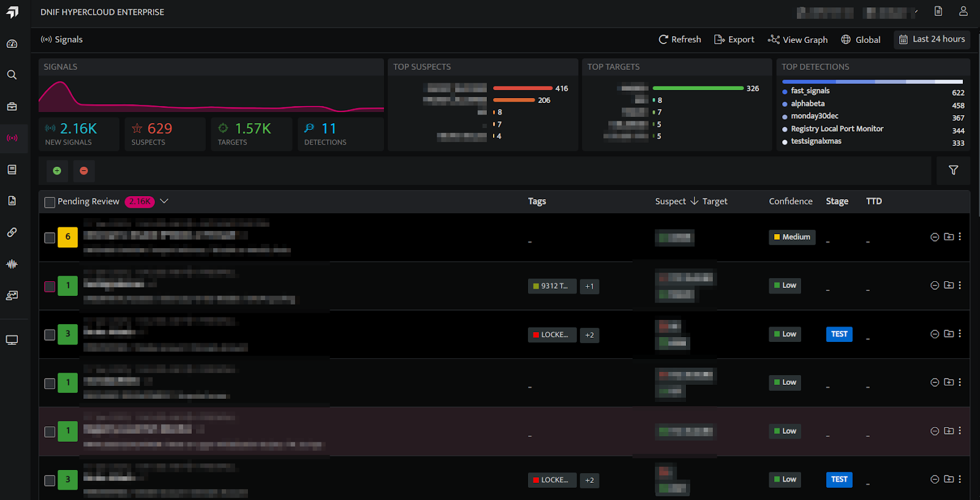The image size is (980, 500).
Task: Click the fast_signals detection entry
Action: pos(810,91)
